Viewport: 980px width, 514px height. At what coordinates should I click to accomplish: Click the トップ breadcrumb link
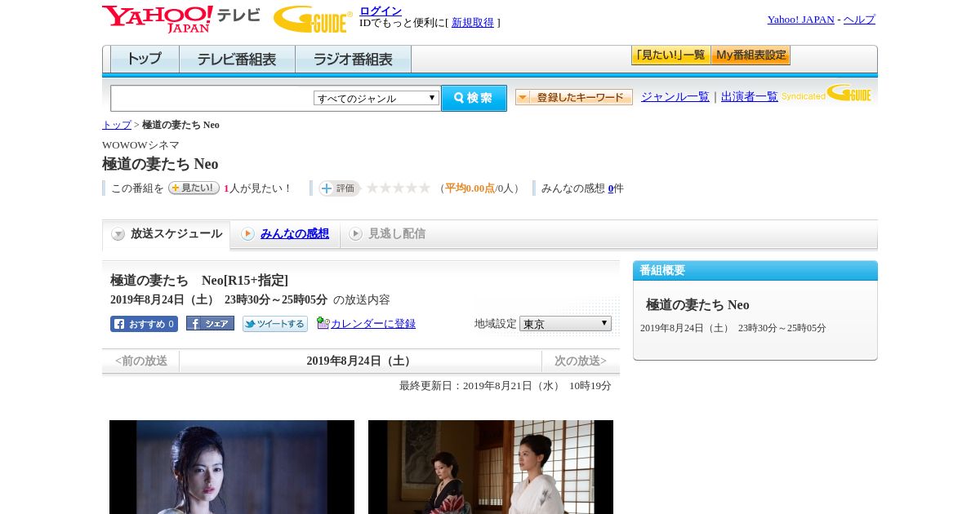[117, 125]
